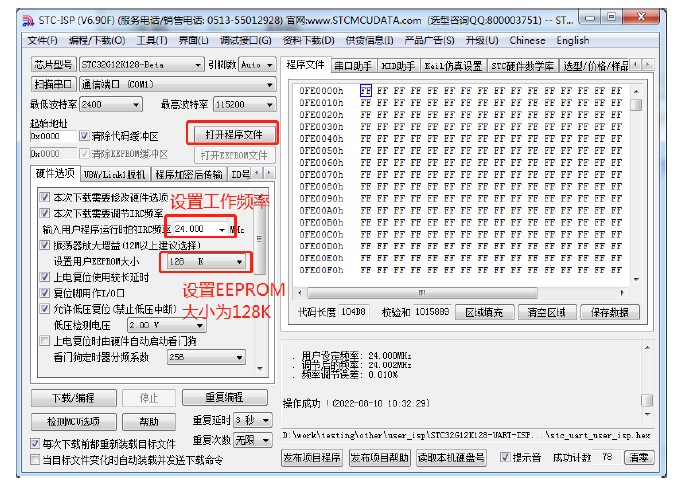Select the STC硬件数学库 tab
The height and width of the screenshot is (490, 682).
tap(522, 66)
